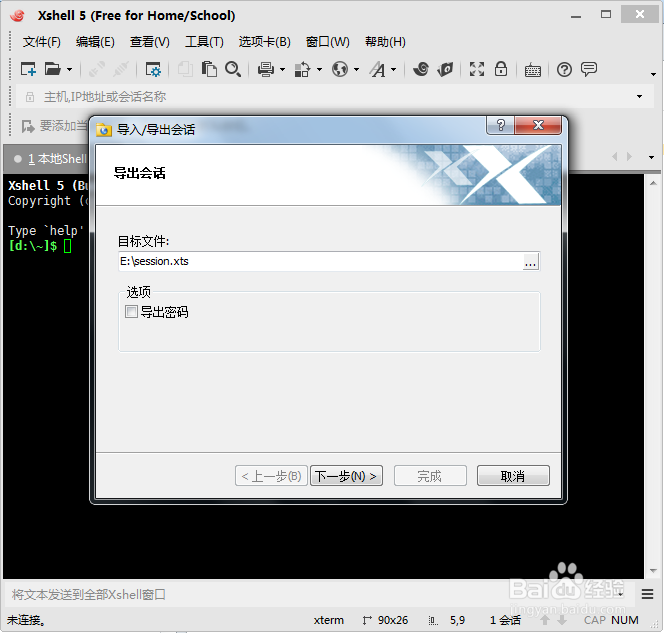This screenshot has width=664, height=633.
Task: Click the add-to-quick-bar arrow icon
Action: click(x=28, y=126)
